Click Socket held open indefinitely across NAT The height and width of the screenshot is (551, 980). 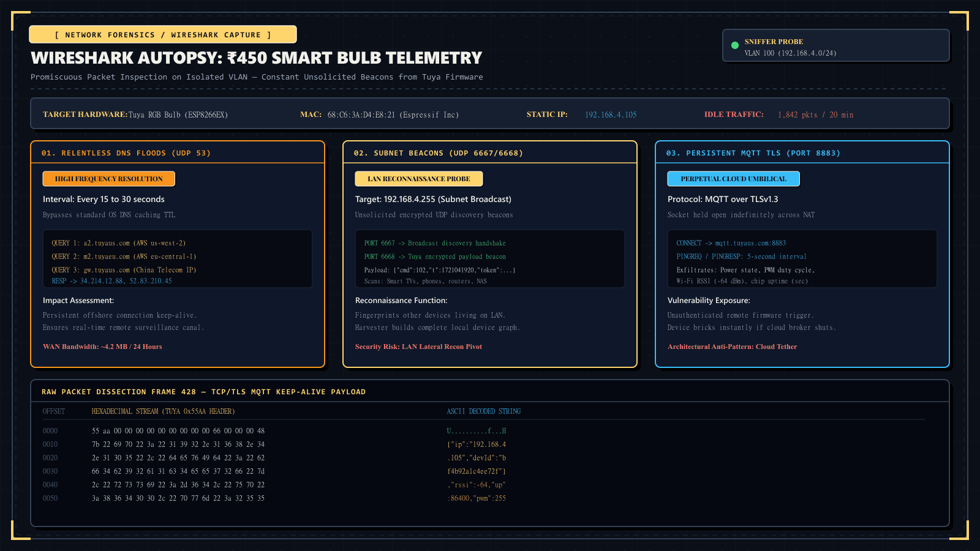click(x=741, y=215)
